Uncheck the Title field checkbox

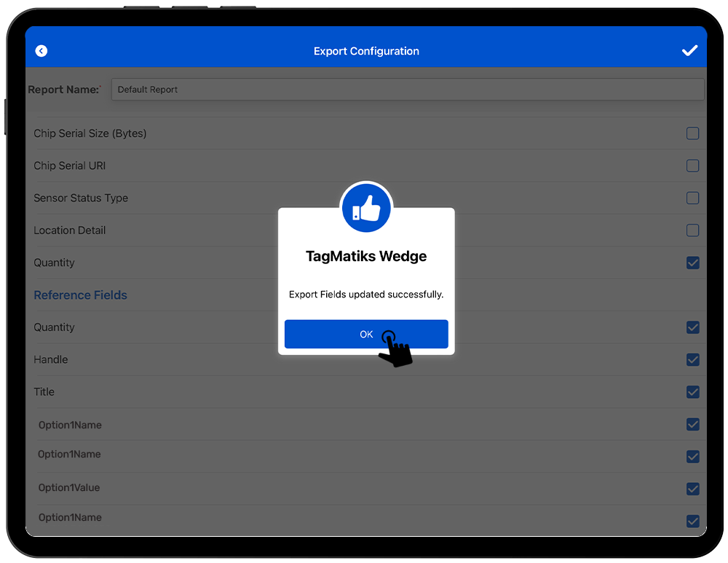(x=692, y=392)
